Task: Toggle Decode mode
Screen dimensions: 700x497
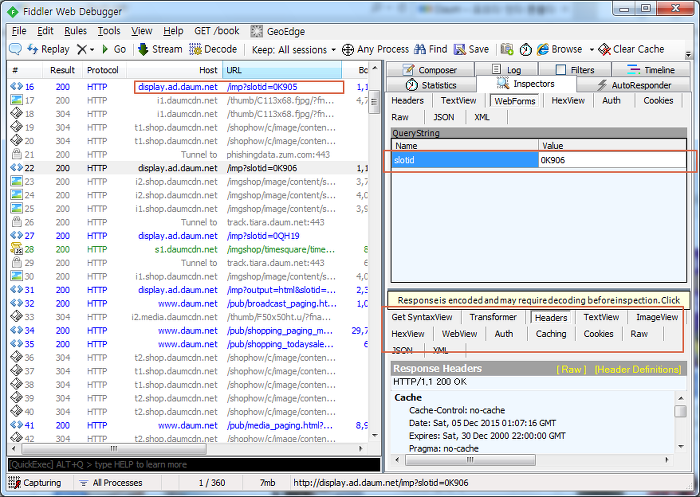Action: click(x=213, y=49)
